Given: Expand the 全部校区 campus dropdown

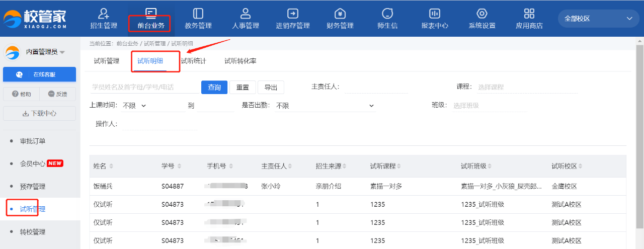Looking at the screenshot, I should click(598, 19).
